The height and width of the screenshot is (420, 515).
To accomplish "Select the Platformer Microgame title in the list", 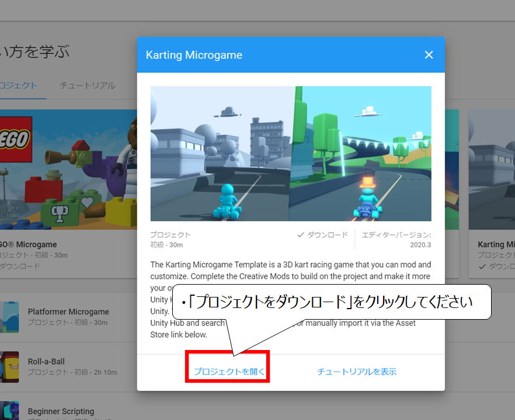I will point(68,311).
